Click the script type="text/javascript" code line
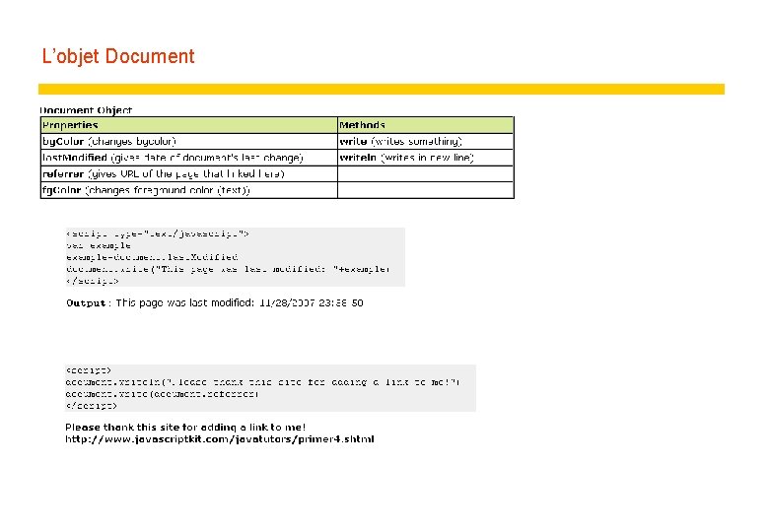This screenshot has width=769, height=532. 158,233
